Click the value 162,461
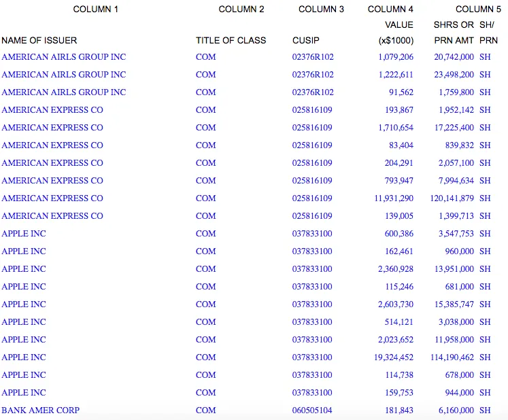Viewport: 508px width, 420px height. pos(399,251)
